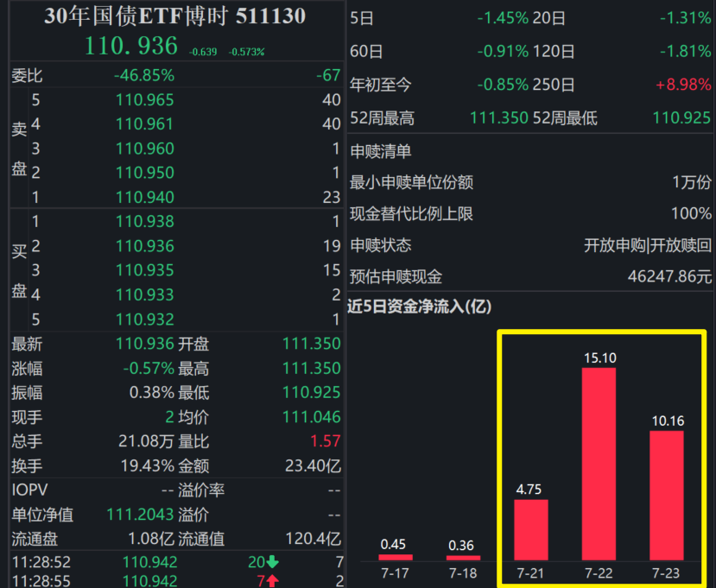Click the trade tick row at 11:28:52
This screenshot has width=716, height=588.
tap(177, 562)
